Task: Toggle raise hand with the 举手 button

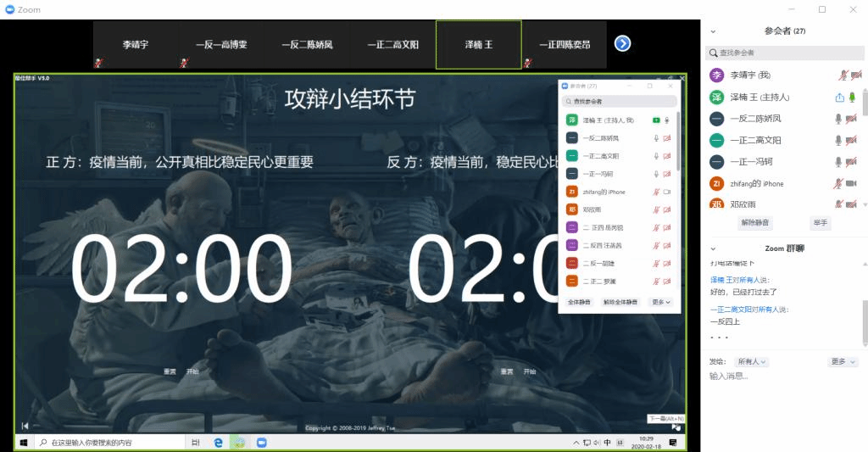Action: pos(820,223)
